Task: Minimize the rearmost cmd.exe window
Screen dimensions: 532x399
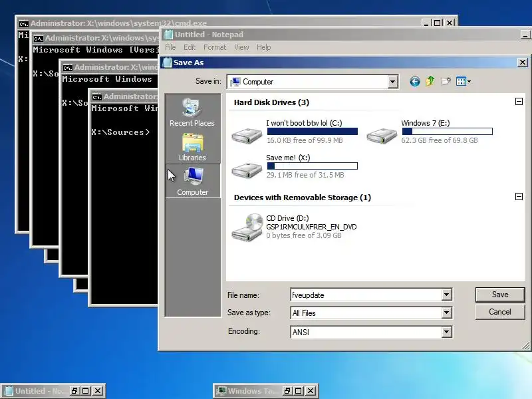Action: point(426,23)
